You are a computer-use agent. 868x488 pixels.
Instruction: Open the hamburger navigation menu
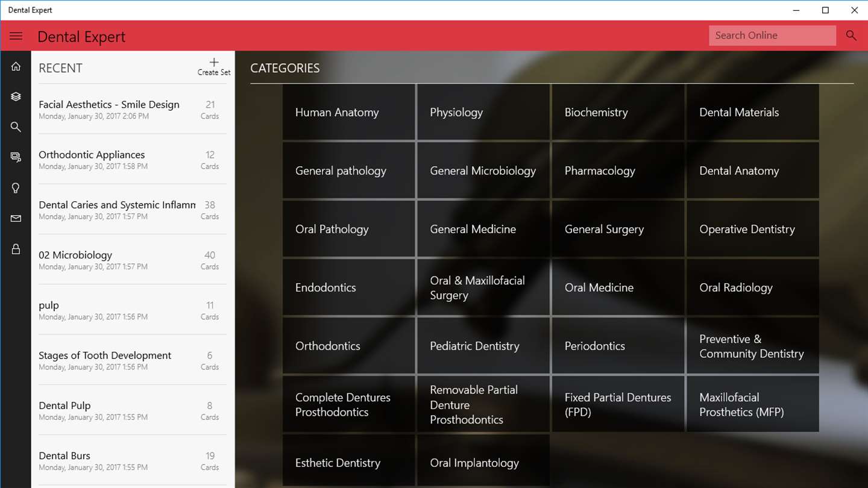[16, 36]
